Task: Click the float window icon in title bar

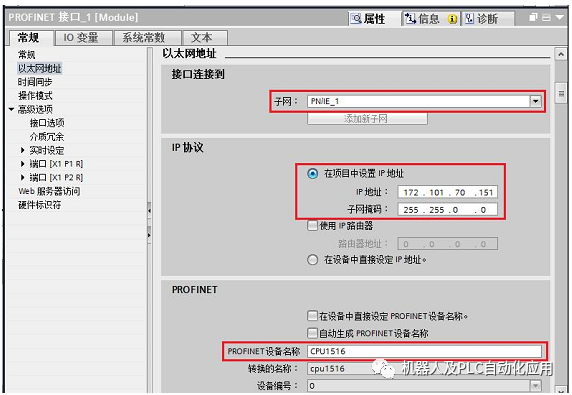Action: point(533,18)
